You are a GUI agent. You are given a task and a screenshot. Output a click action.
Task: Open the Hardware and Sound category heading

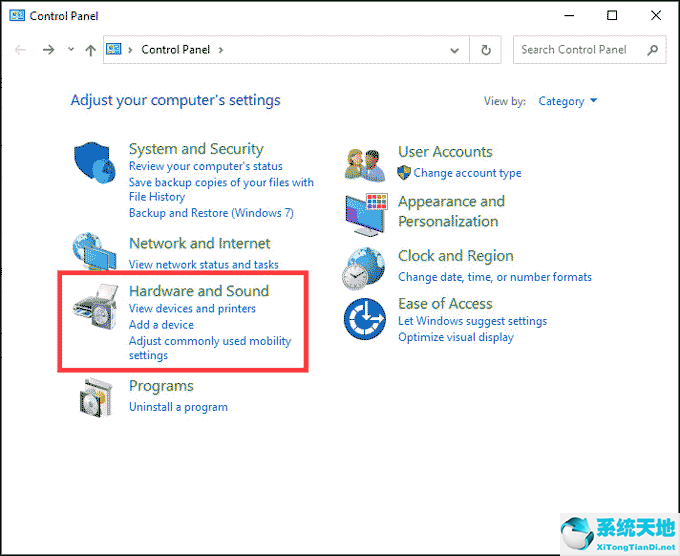tap(198, 291)
